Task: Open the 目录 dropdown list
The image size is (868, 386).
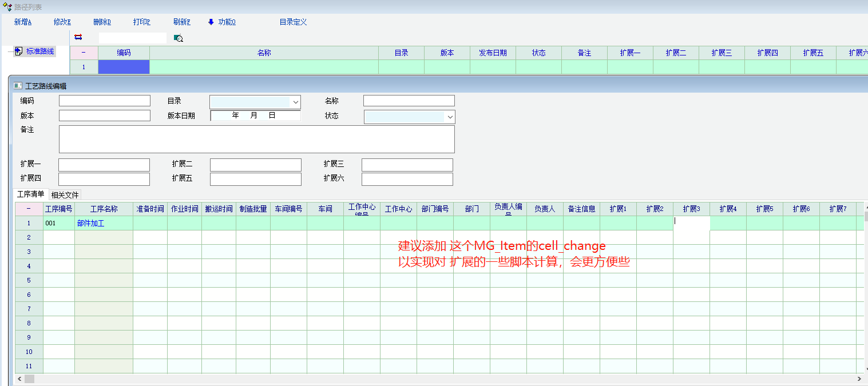Action: (x=295, y=102)
